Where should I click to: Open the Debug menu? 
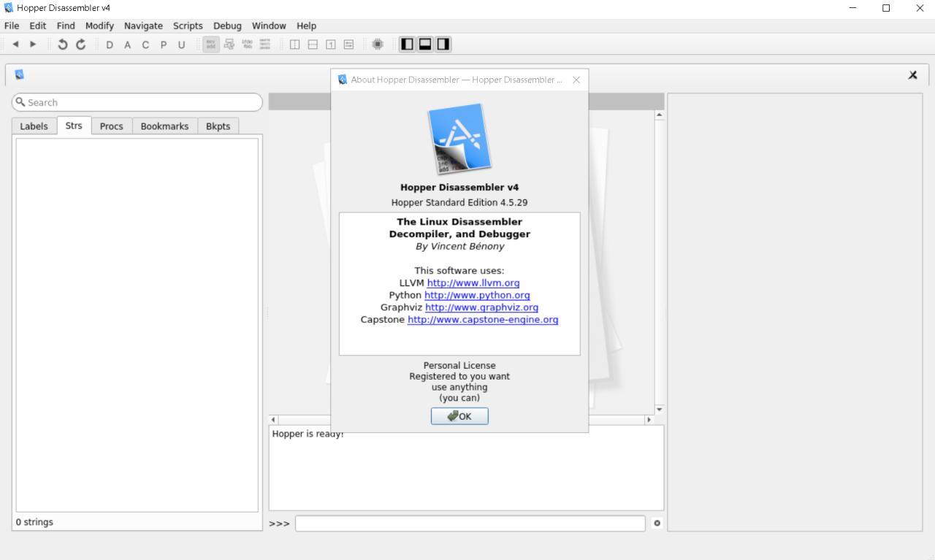tap(227, 26)
